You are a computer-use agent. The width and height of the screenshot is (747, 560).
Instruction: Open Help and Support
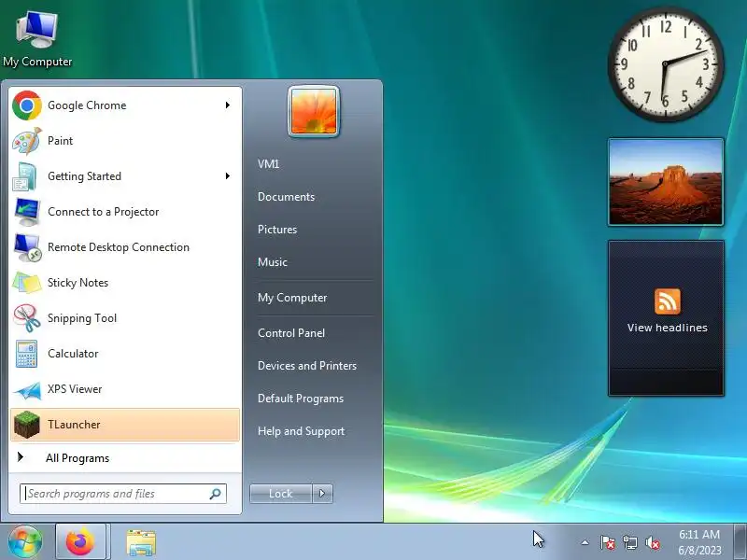point(301,431)
